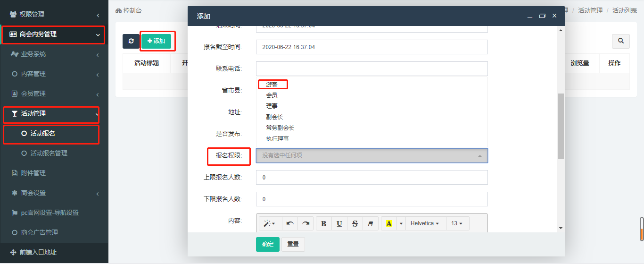Click the refresh icon button
Image resolution: width=644 pixels, height=264 pixels.
(x=131, y=41)
